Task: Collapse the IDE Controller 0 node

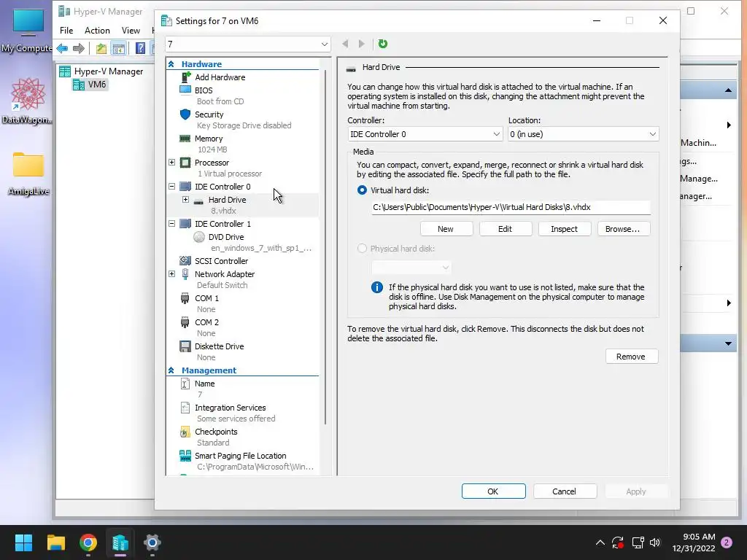Action: 172,187
